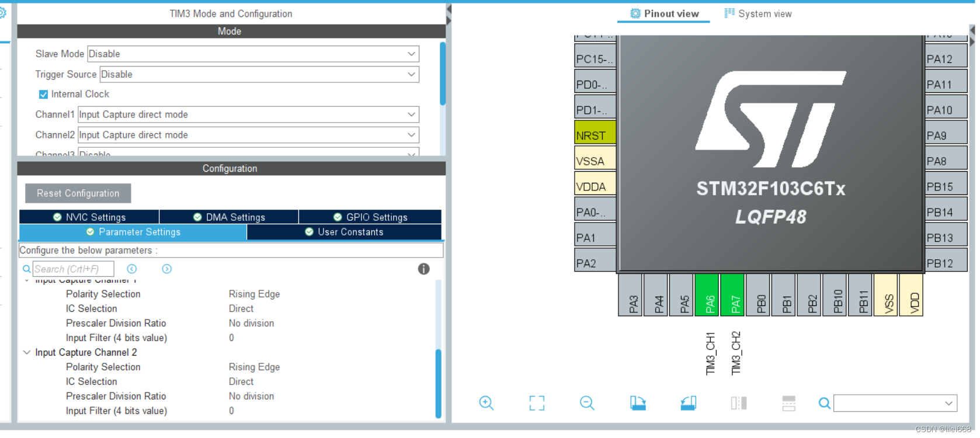Click the parameter list vertical scrollbar
Image resolution: width=980 pixels, height=438 pixels.
coord(438,383)
